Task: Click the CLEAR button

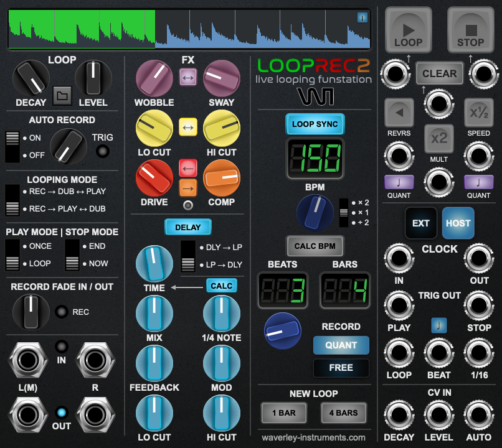Action: tap(440, 73)
